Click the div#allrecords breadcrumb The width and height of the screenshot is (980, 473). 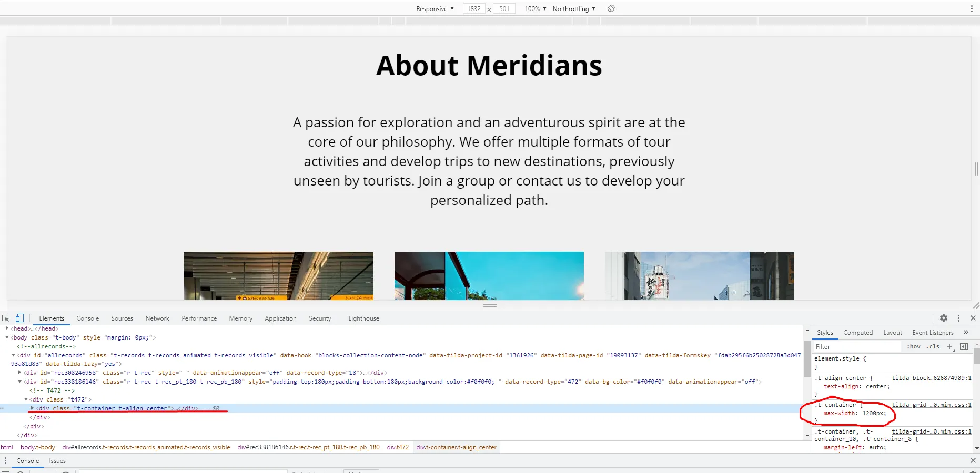click(x=146, y=447)
